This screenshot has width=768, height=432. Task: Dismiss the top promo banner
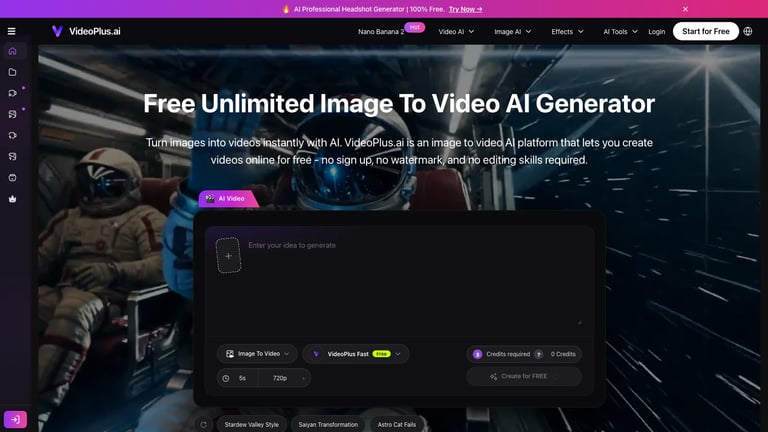tap(685, 9)
